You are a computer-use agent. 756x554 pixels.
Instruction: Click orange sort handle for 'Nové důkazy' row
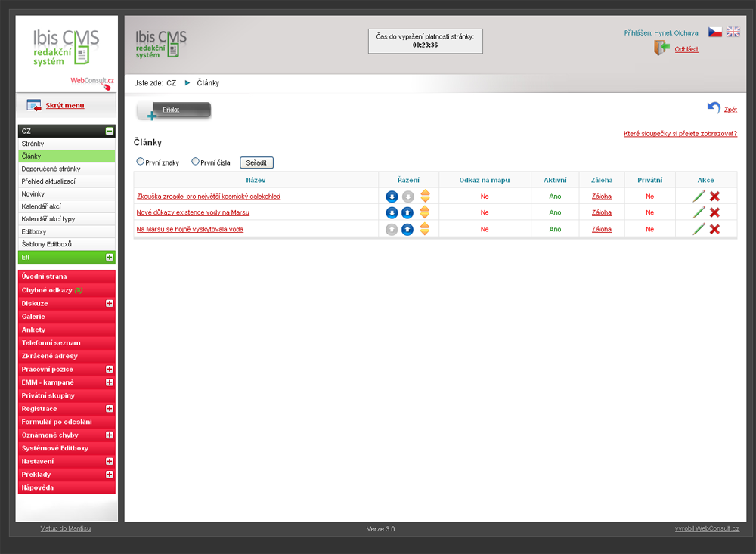coord(425,212)
